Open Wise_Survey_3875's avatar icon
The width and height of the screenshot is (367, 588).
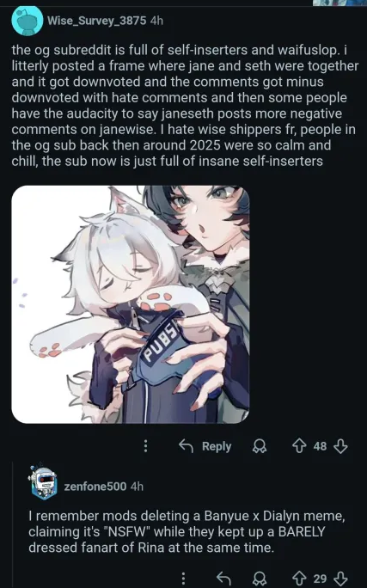click(x=27, y=21)
